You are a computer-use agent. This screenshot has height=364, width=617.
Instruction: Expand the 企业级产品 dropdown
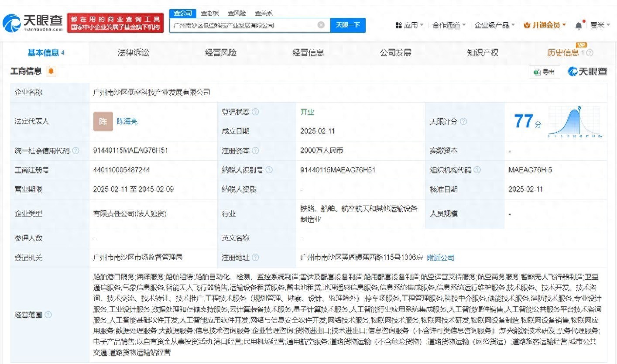coord(494,25)
